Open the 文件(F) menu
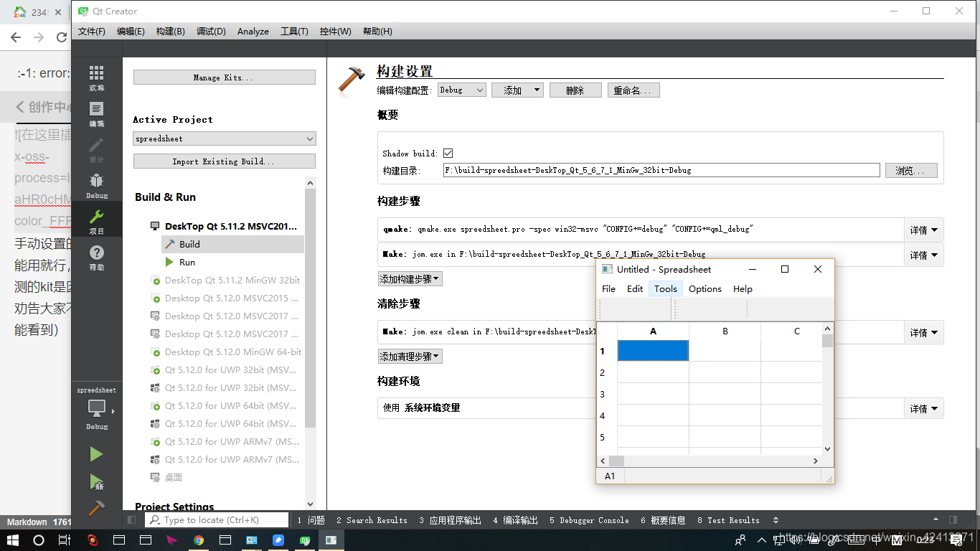The width and height of the screenshot is (980, 551). [x=91, y=32]
